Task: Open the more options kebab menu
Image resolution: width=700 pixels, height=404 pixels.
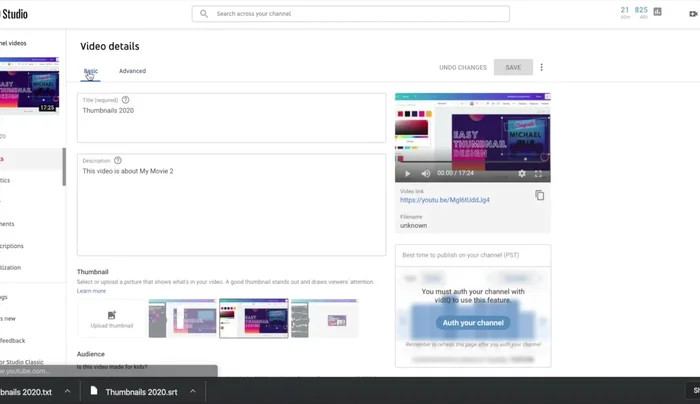Action: click(542, 67)
